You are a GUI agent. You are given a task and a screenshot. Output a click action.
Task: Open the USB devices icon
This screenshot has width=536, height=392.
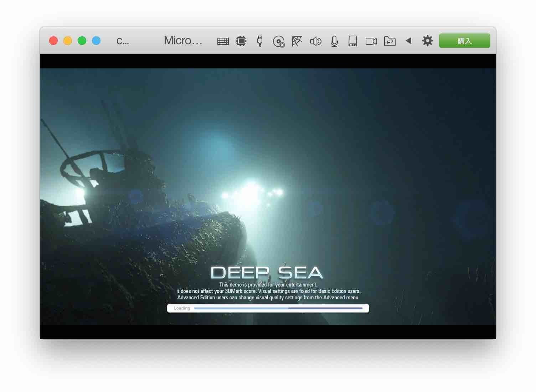(x=260, y=41)
